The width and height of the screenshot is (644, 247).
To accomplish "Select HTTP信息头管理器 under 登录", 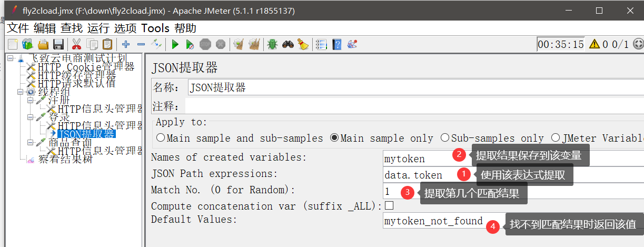I will 100,125.
